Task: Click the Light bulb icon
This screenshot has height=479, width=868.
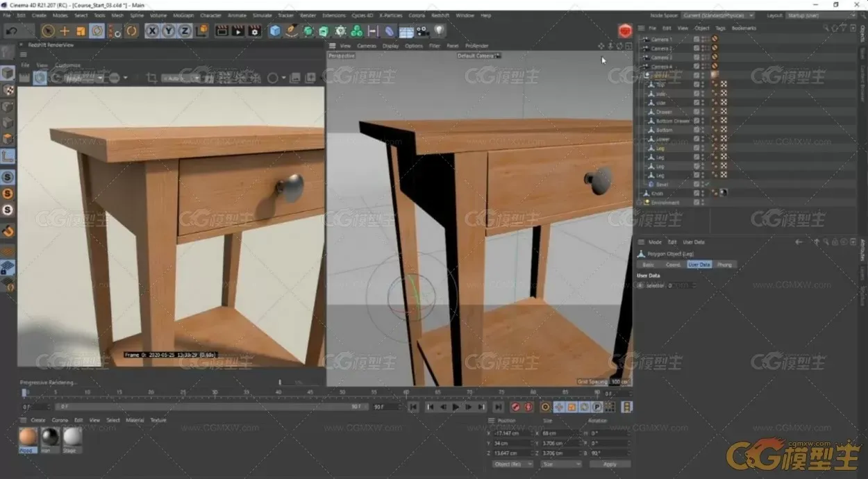Action: [x=440, y=31]
